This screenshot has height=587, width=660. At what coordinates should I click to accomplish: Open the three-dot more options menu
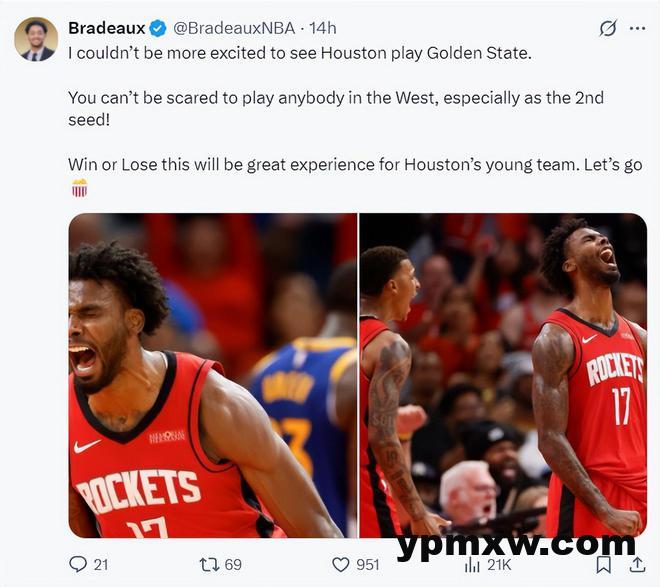coord(637,28)
